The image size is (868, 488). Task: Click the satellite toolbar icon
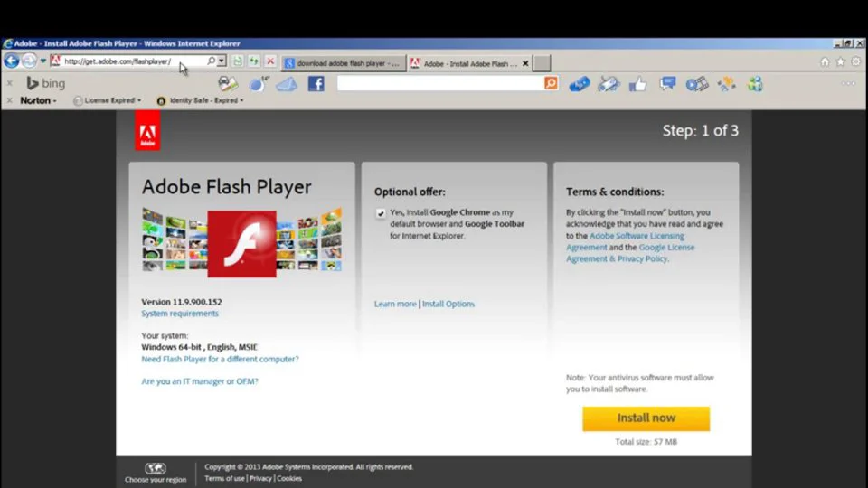tap(726, 84)
